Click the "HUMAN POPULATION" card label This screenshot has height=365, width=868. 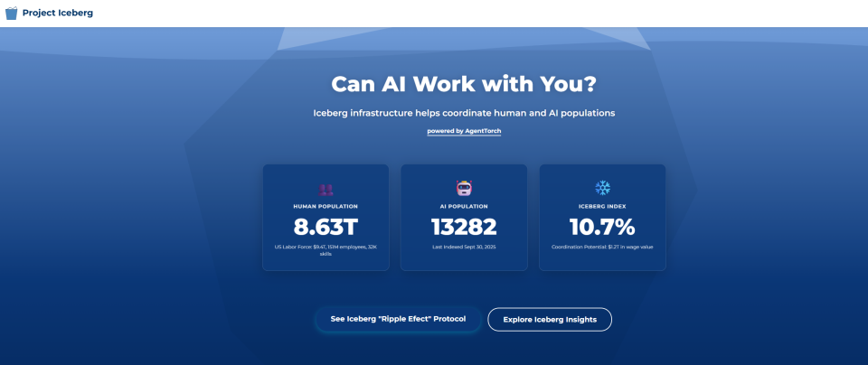tap(325, 206)
